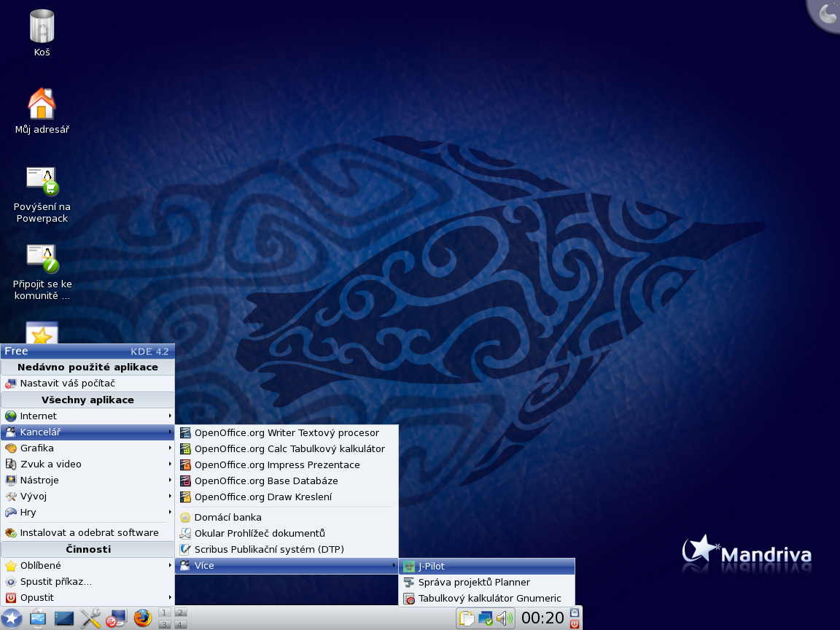Choose Spustit příkaz... from menu
Screen dimensions: 840x630
(x=87, y=581)
